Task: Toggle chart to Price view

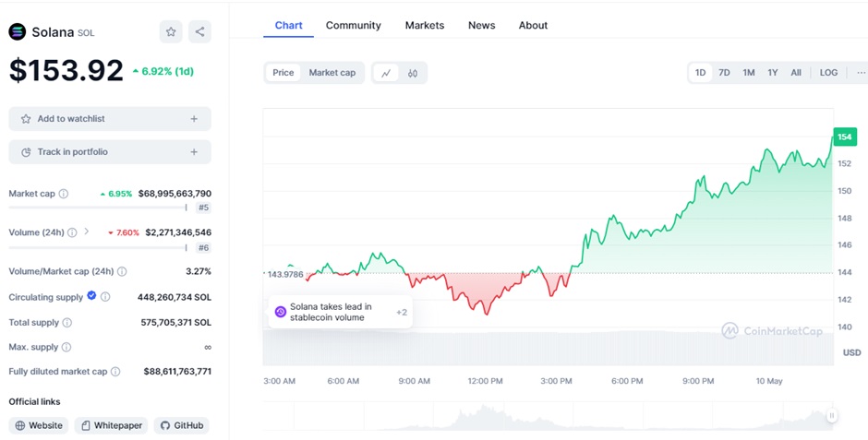Action: tap(283, 73)
